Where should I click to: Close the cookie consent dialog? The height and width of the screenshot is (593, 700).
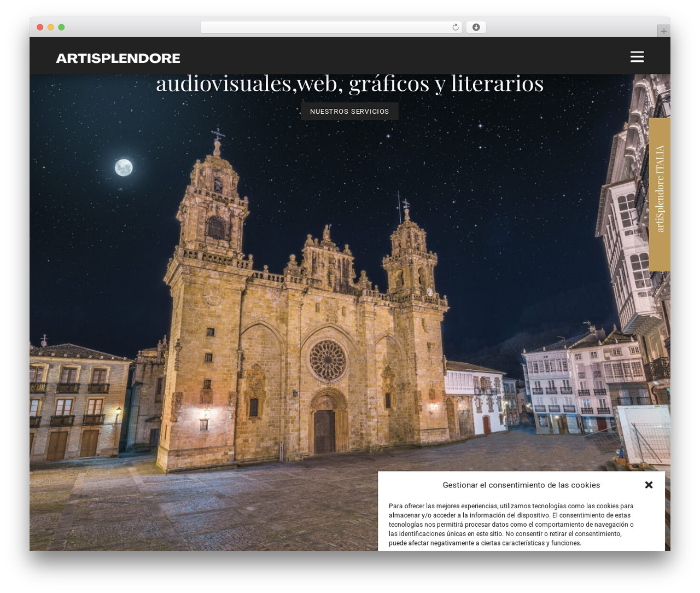[x=649, y=485]
